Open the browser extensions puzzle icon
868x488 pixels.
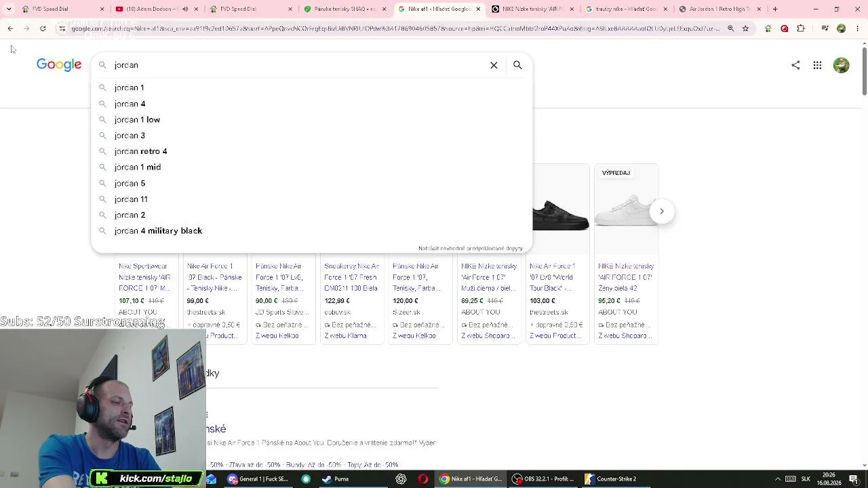(801, 28)
